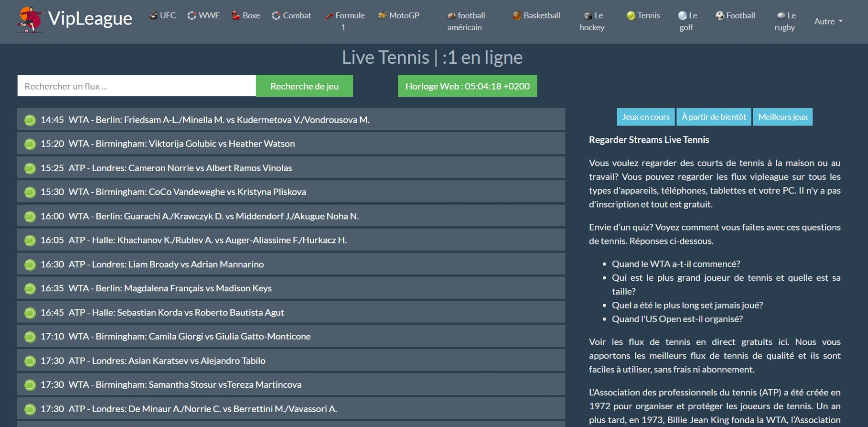Click tennis ball icon beside Karatsev vs Tabilo
The width and height of the screenshot is (868, 427).
click(x=30, y=361)
